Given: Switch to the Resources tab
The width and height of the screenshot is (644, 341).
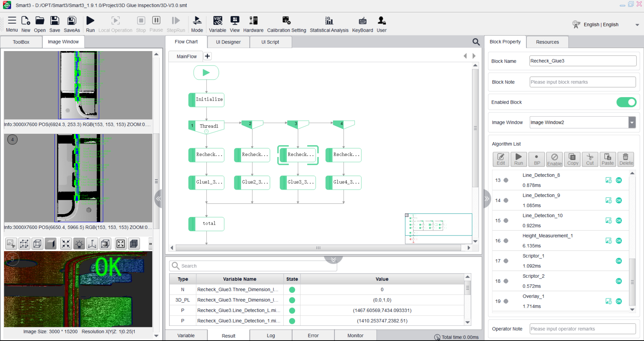Looking at the screenshot, I should (547, 42).
